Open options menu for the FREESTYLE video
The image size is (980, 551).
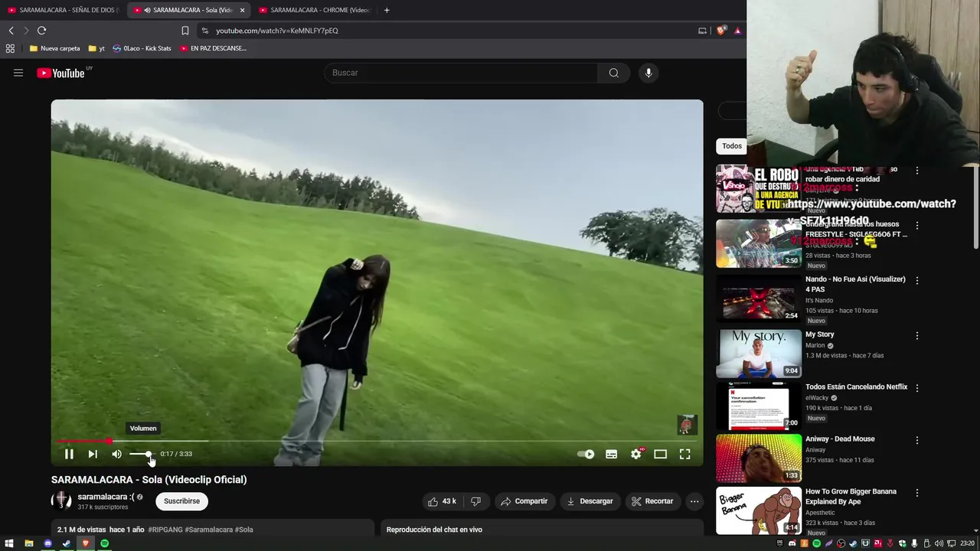[x=916, y=226]
